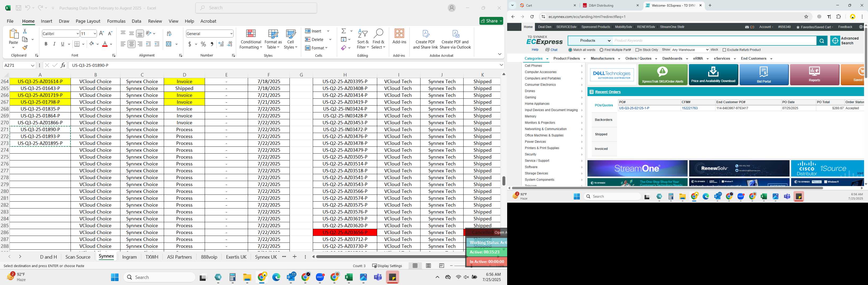The image size is (868, 285).
Task: Open the General number format dropdown
Action: point(231,33)
